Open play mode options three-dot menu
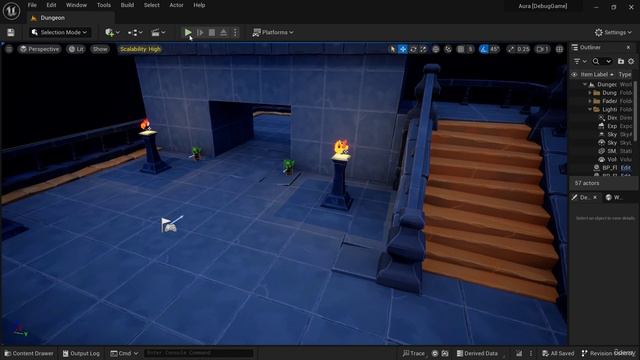This screenshot has width=640, height=360. (235, 32)
